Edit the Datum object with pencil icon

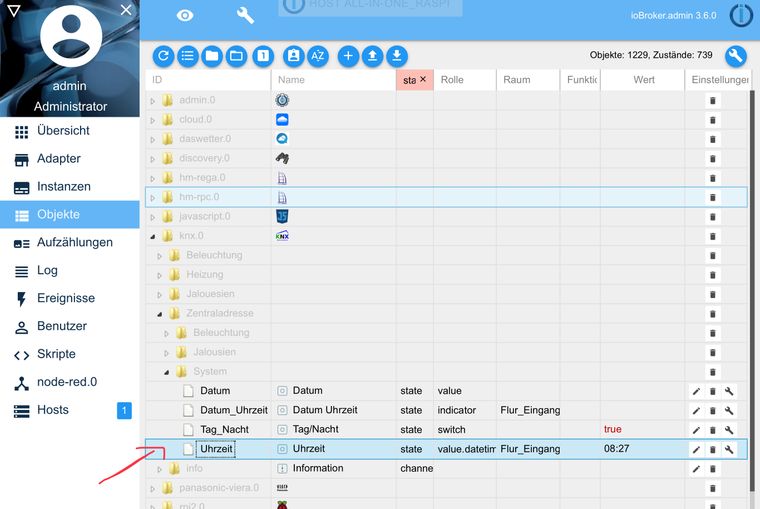[x=697, y=391]
